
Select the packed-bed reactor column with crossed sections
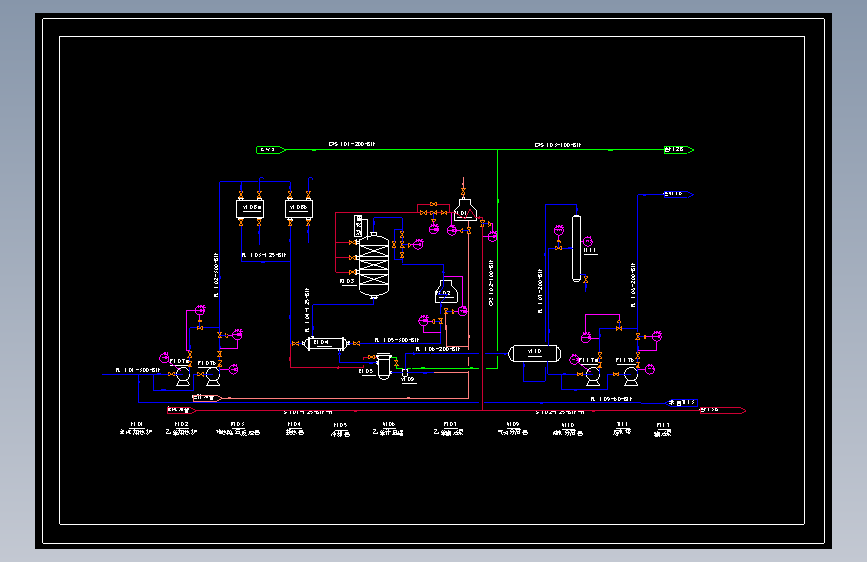pos(374,266)
